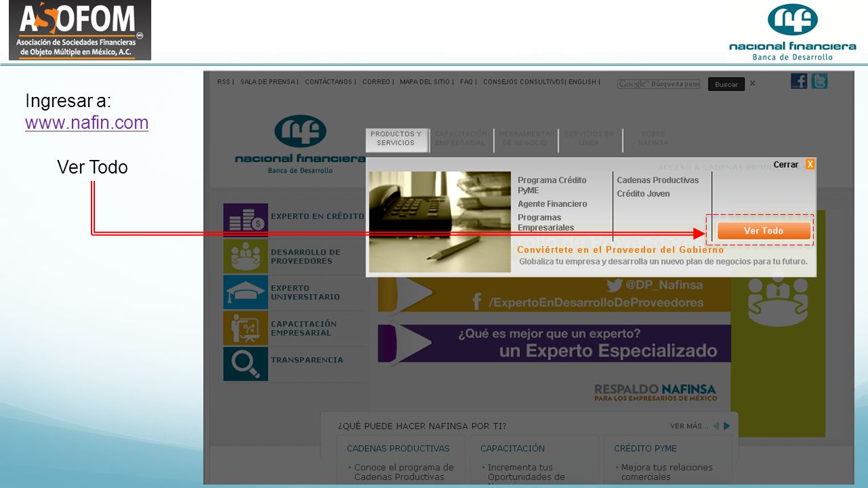
Task: Click Transparencia sidebar label
Action: tap(307, 360)
